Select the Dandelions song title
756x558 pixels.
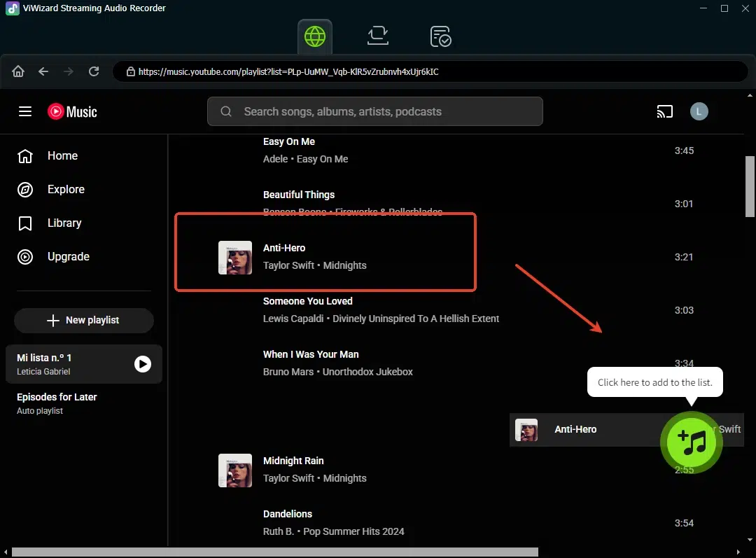point(288,514)
